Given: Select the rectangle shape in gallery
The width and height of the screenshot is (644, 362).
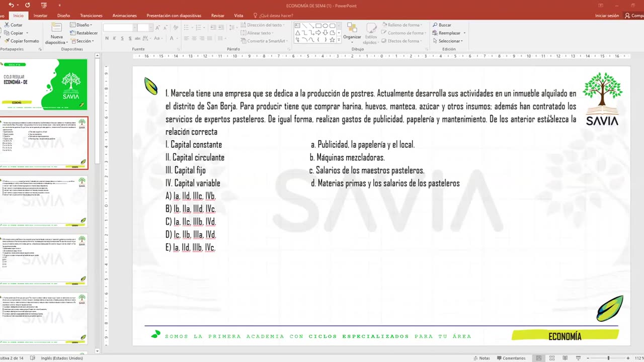Looking at the screenshot, I should point(318,26).
